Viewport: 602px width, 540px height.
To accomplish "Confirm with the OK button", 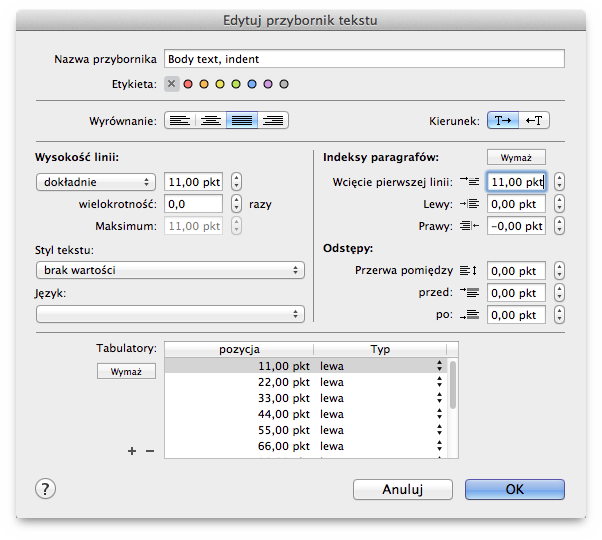I will click(x=515, y=489).
